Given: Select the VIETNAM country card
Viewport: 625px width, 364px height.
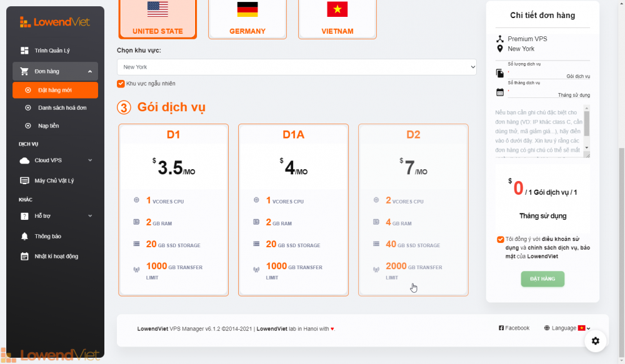Looking at the screenshot, I should click(x=337, y=19).
